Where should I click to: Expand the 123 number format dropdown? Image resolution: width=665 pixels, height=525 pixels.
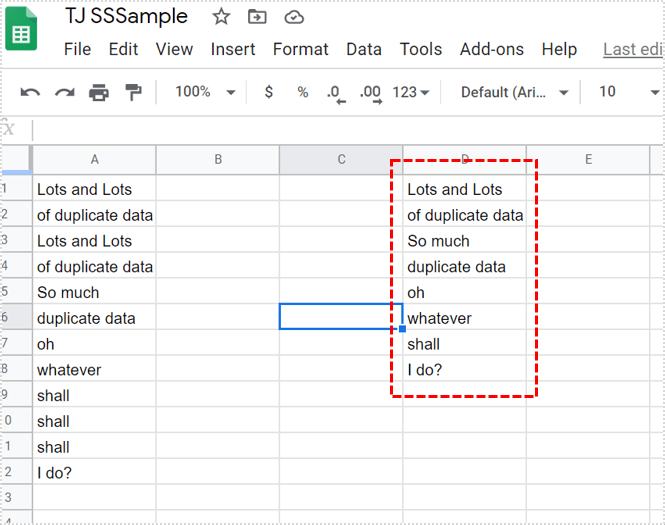(411, 92)
